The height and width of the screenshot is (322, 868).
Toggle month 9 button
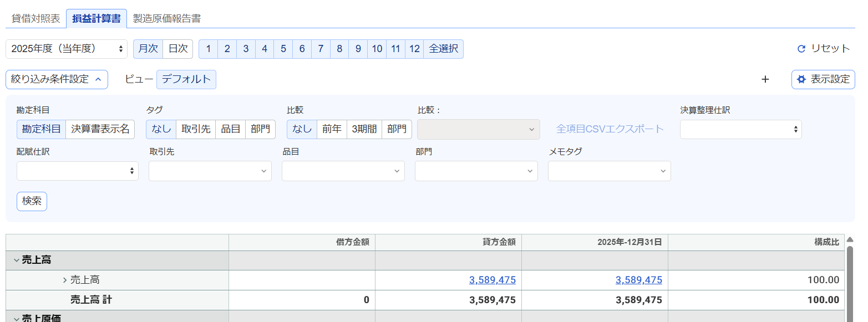pos(358,49)
